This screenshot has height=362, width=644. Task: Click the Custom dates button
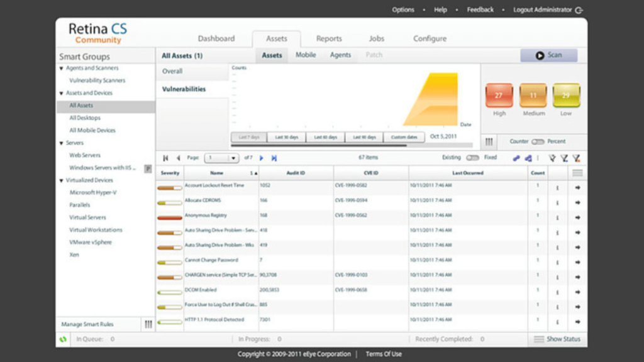coord(404,137)
